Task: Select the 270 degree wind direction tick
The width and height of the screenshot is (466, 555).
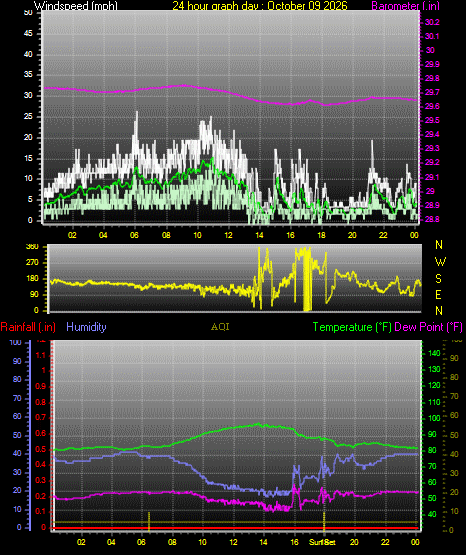Action: [x=32, y=263]
